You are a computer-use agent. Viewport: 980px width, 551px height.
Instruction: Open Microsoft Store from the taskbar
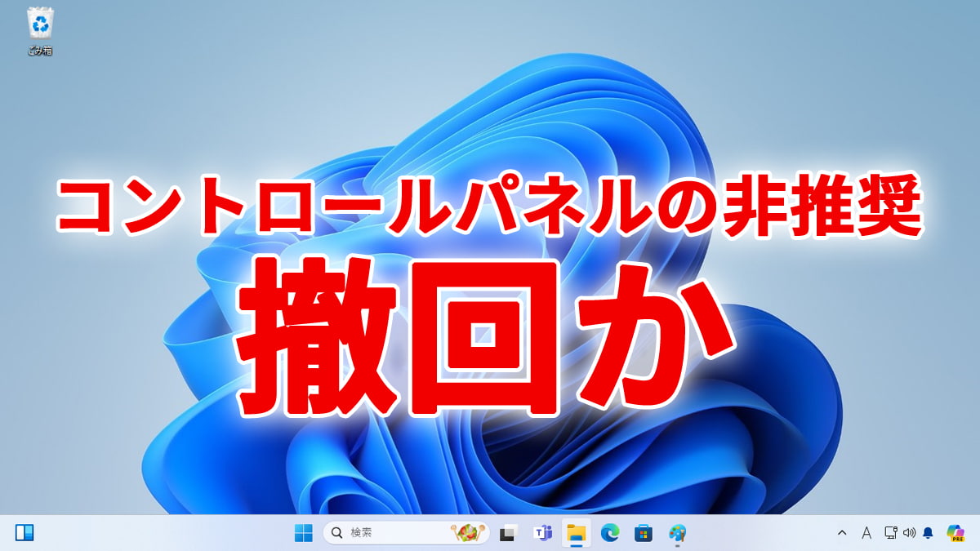coord(644,533)
